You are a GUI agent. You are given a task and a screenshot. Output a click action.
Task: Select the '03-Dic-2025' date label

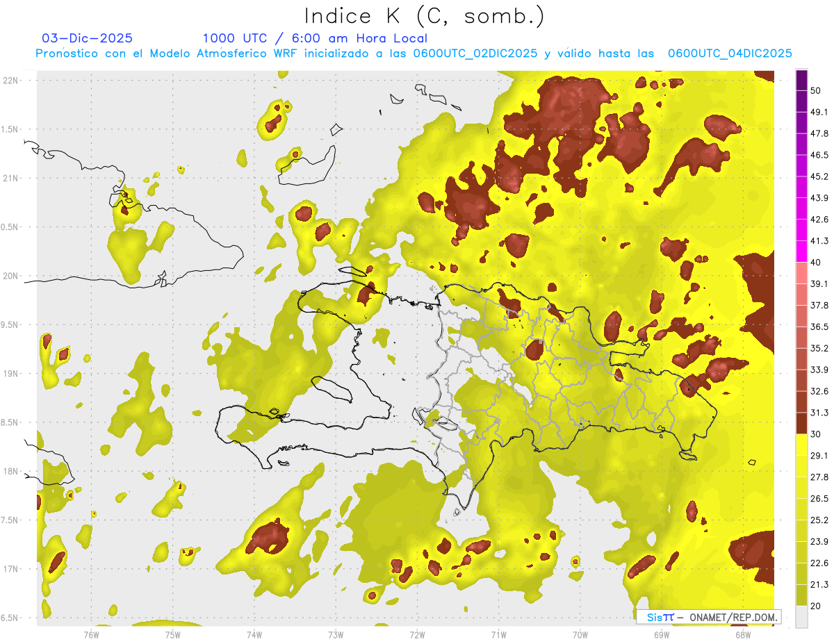(x=88, y=38)
